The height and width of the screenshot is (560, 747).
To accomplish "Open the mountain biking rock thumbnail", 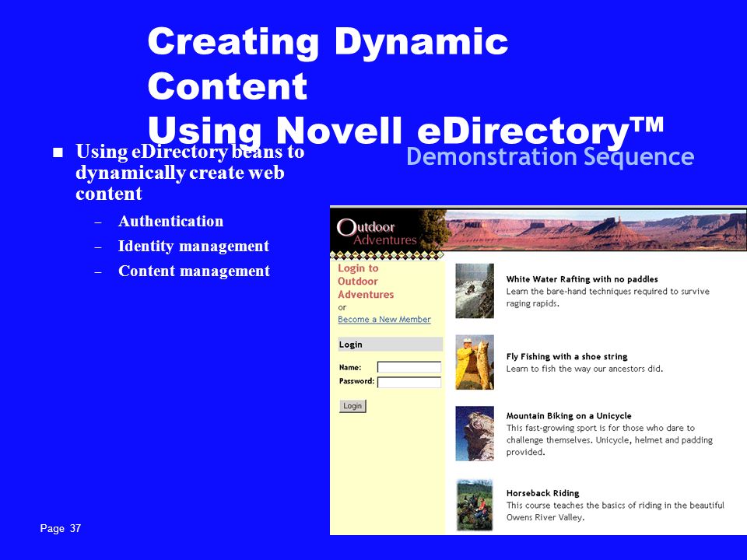I will tap(475, 433).
